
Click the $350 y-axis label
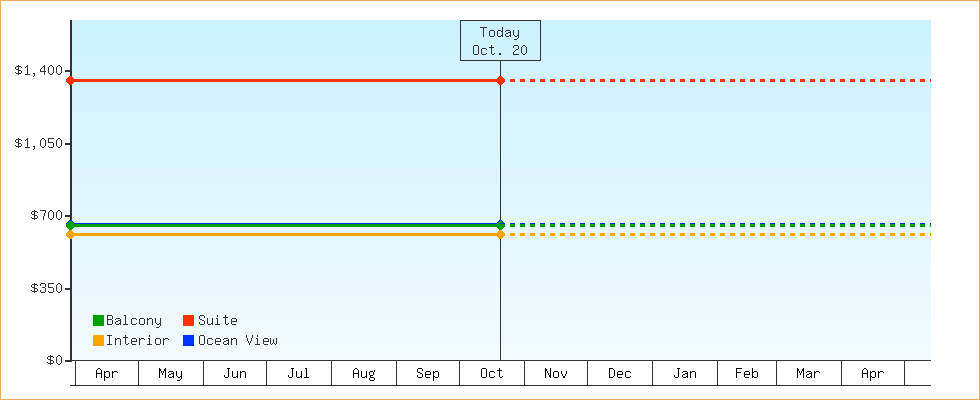point(42,288)
